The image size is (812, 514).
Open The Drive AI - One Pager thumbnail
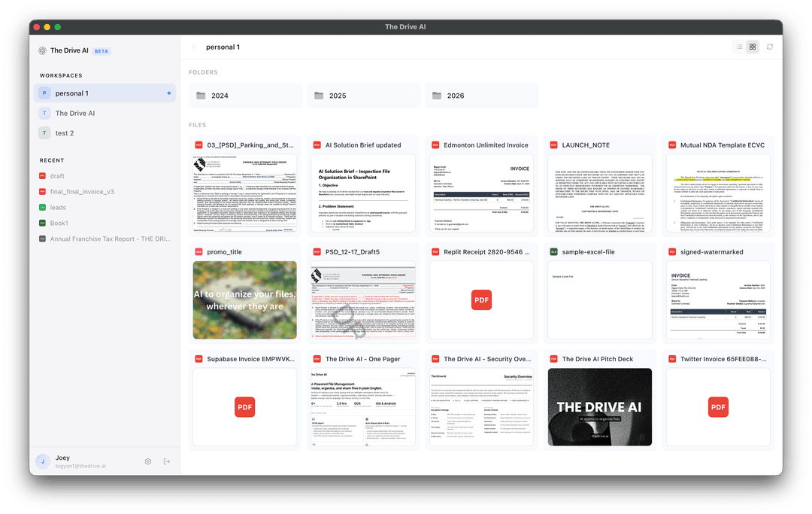click(x=363, y=407)
